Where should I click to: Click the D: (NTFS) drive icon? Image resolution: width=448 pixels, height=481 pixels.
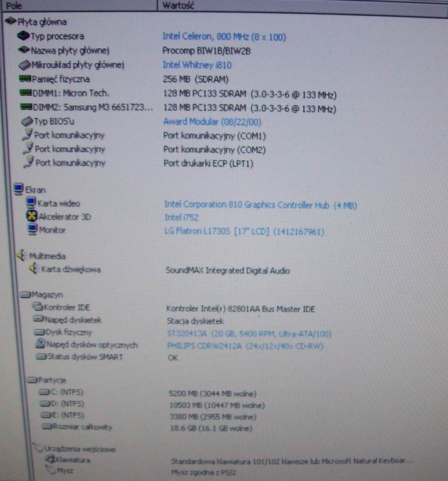[45, 404]
